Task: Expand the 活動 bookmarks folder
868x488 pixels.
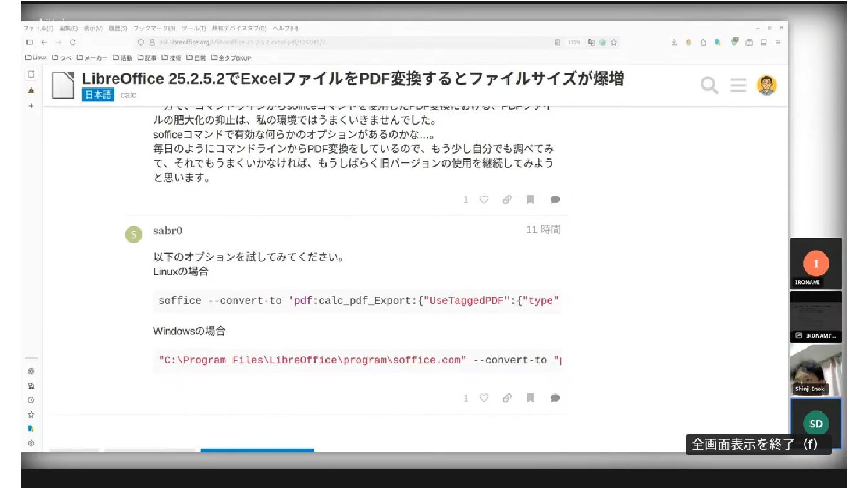Action: pos(123,57)
